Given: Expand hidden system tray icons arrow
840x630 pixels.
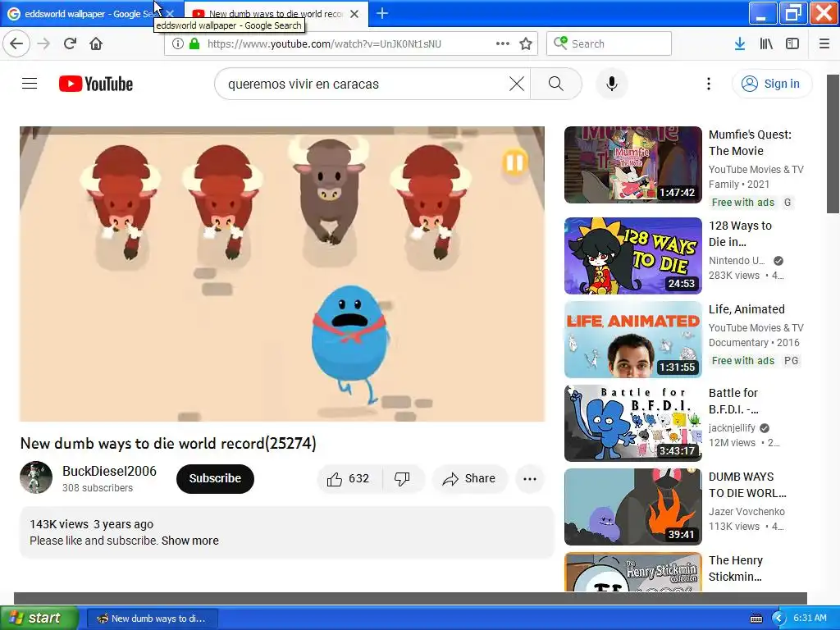Looking at the screenshot, I should pos(778,619).
